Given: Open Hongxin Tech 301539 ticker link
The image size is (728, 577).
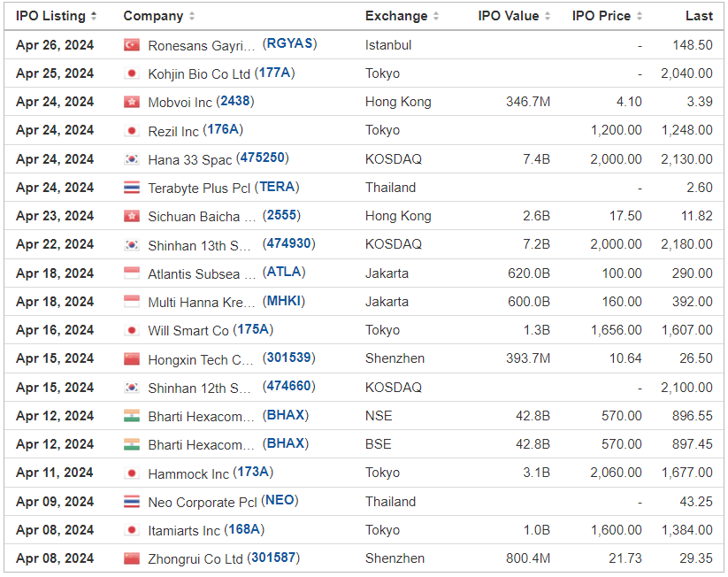Looking at the screenshot, I should tap(288, 358).
